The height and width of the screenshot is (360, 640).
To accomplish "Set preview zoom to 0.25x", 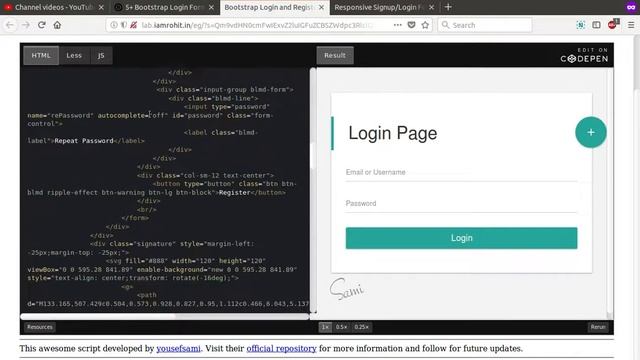I will click(362, 327).
